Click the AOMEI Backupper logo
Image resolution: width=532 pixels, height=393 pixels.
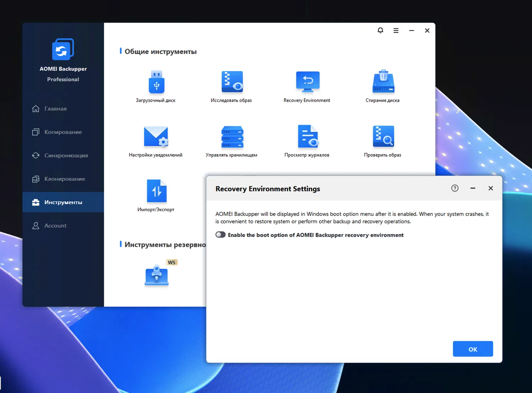click(63, 49)
